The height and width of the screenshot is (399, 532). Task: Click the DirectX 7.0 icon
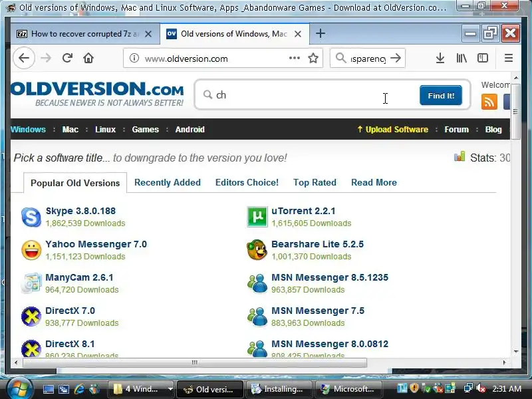[x=31, y=317]
